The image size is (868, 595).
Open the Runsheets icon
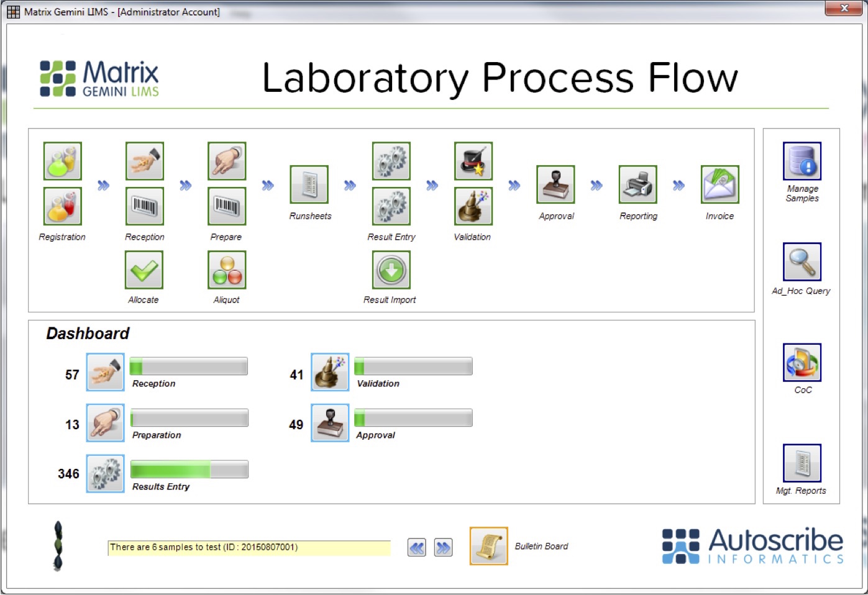(x=309, y=184)
